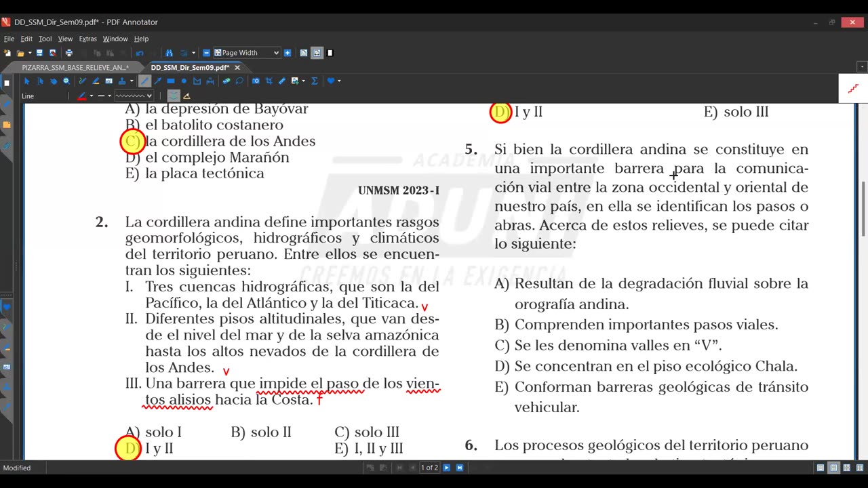
Task: Jump to last page in navigation bar
Action: 460,468
